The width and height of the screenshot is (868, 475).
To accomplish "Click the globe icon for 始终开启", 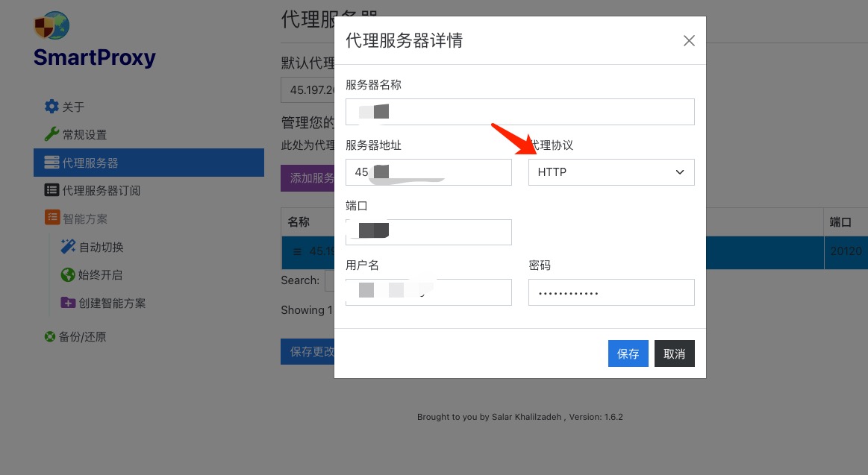I will pos(68,274).
